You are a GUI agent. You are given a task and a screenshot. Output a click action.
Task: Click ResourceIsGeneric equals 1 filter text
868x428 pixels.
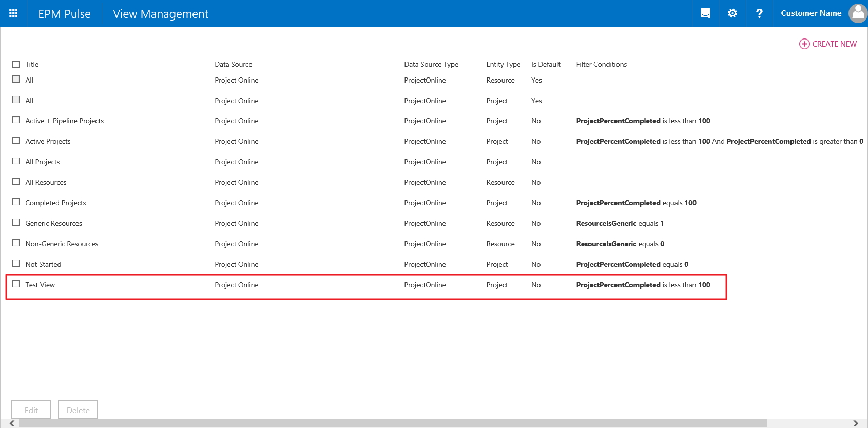620,223
